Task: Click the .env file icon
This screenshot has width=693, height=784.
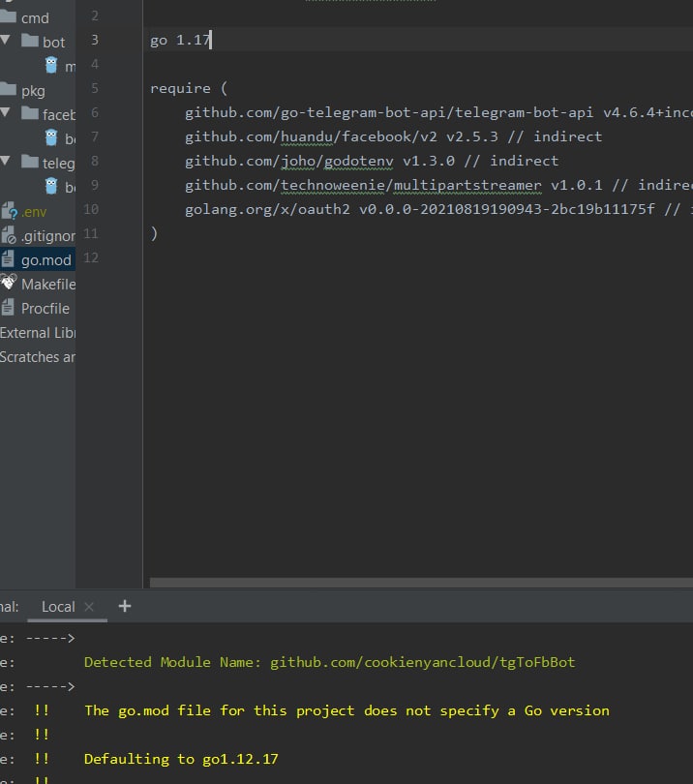Action: point(9,210)
